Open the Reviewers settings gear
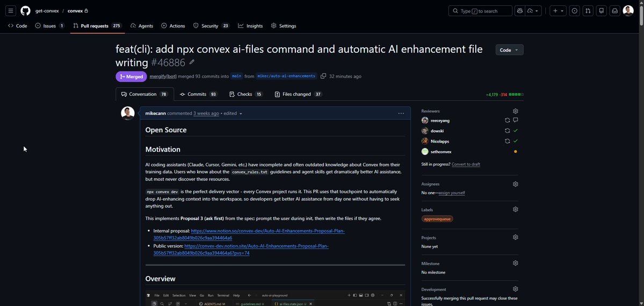The width and height of the screenshot is (644, 306). (x=516, y=111)
